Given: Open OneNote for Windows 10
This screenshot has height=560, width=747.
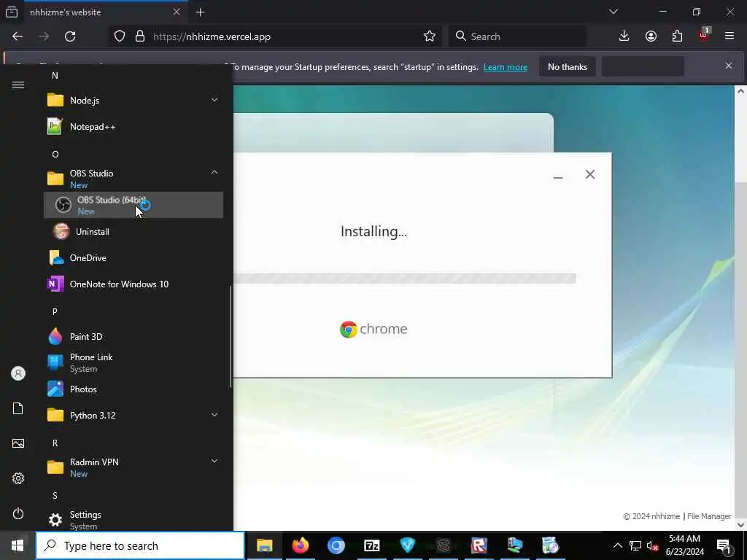Looking at the screenshot, I should click(x=133, y=284).
